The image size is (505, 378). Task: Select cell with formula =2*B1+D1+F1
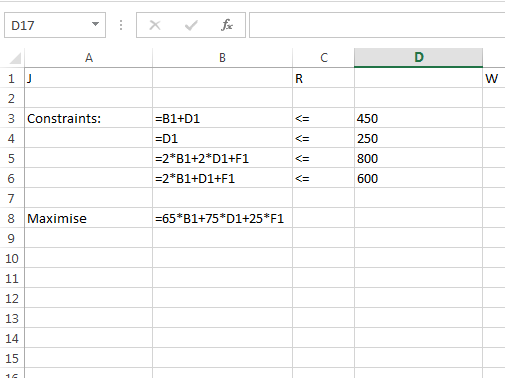[x=222, y=178]
